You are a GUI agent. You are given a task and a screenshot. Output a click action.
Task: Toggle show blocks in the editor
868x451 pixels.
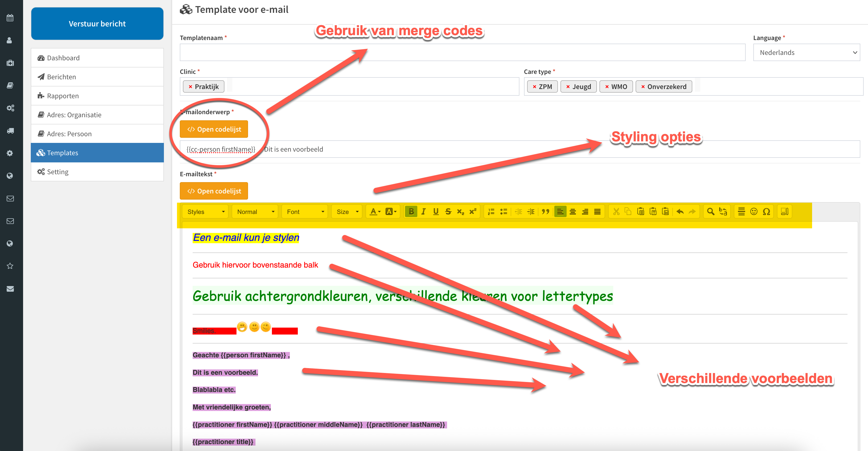click(x=784, y=212)
